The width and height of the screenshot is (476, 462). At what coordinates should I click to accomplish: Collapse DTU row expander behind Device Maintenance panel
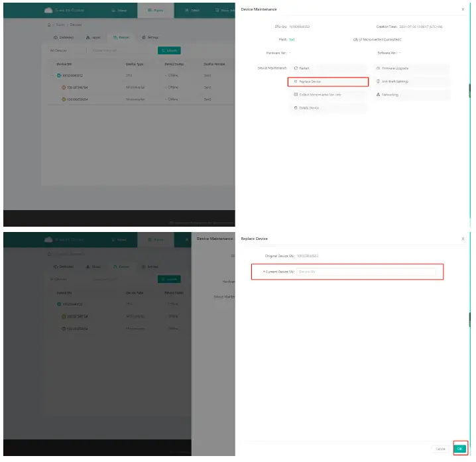pyautogui.click(x=52, y=76)
